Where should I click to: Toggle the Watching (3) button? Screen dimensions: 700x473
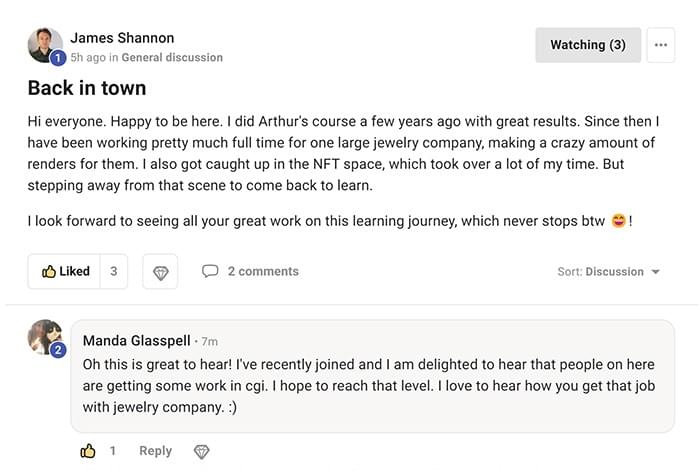[x=588, y=45]
